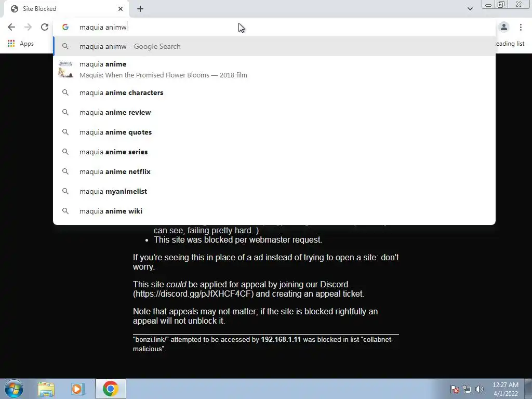Click the Google logo in the address bar
Viewport: 532px width, 399px height.
coord(65,27)
